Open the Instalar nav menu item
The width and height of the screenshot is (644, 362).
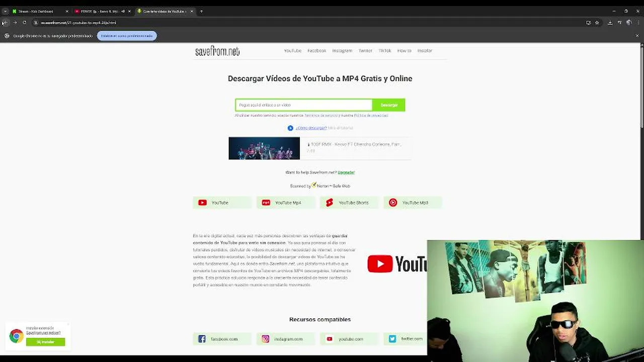coord(425,51)
